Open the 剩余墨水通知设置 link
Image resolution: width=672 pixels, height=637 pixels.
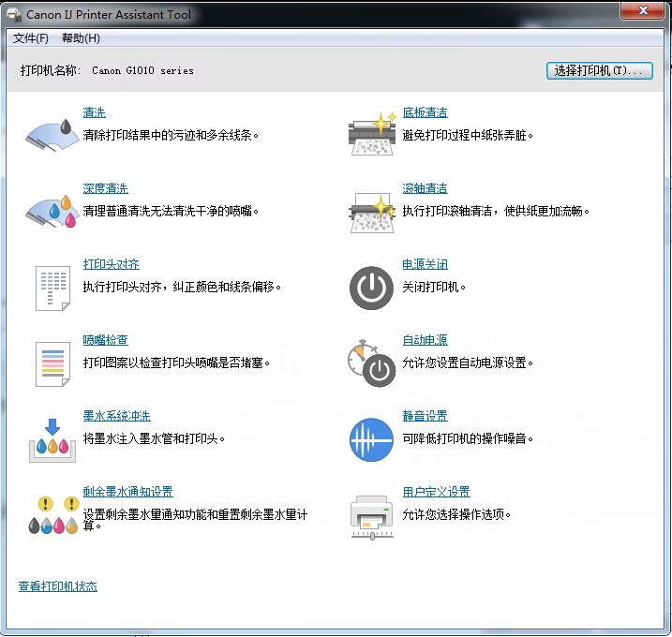[x=127, y=492]
